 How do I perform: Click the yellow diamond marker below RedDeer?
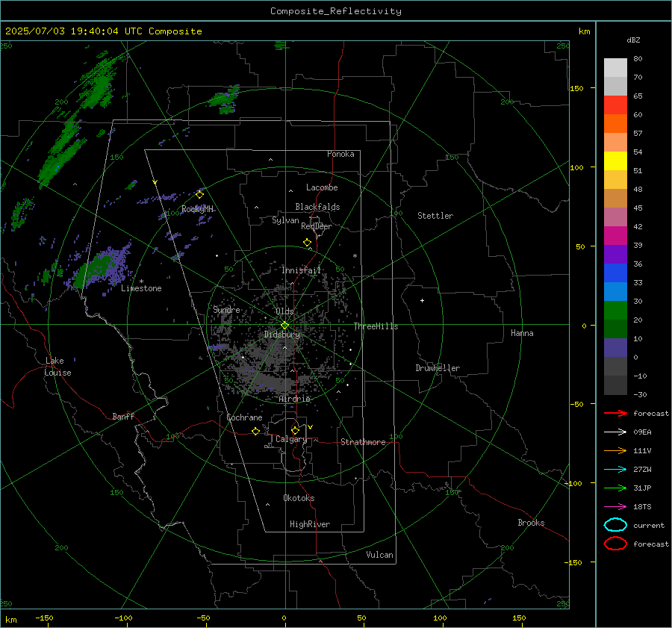point(308,243)
